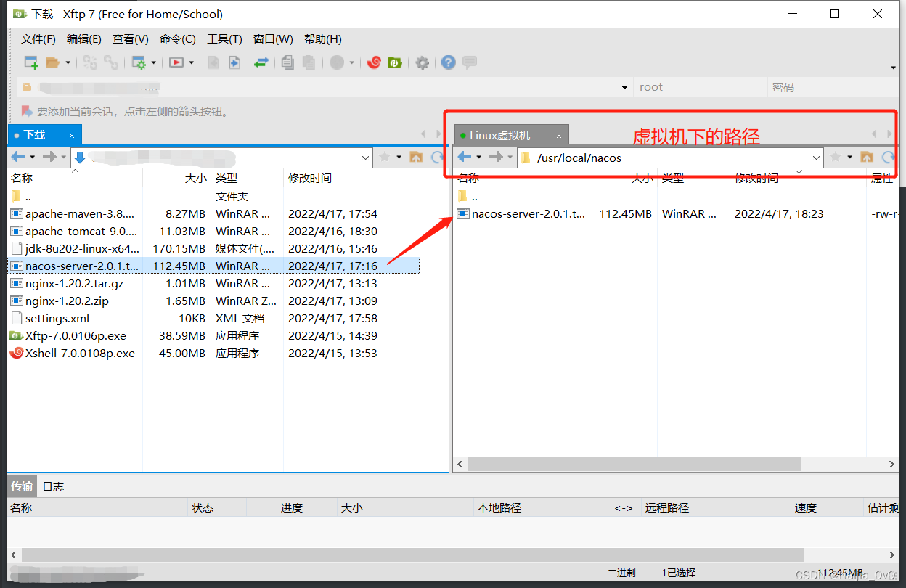Screen dimensions: 906x588
Task: Click the New Session toolbar icon
Action: [31, 62]
